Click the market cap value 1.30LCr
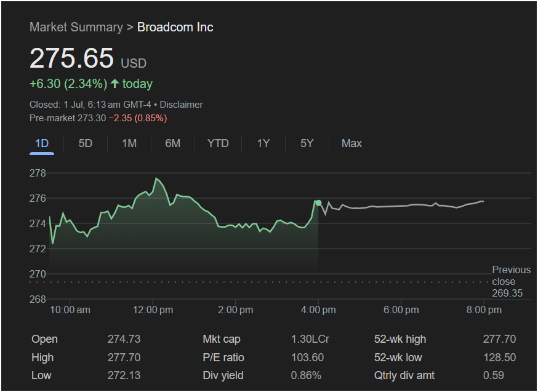 (x=310, y=339)
